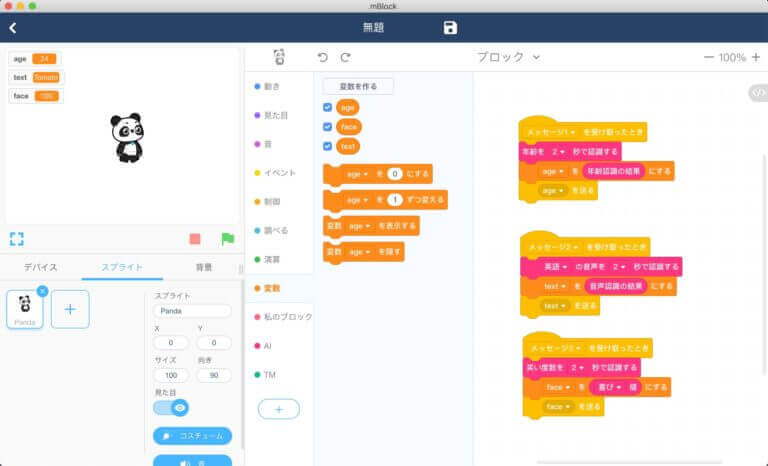Click the panda on the stage
This screenshot has height=466, width=768.
click(127, 137)
